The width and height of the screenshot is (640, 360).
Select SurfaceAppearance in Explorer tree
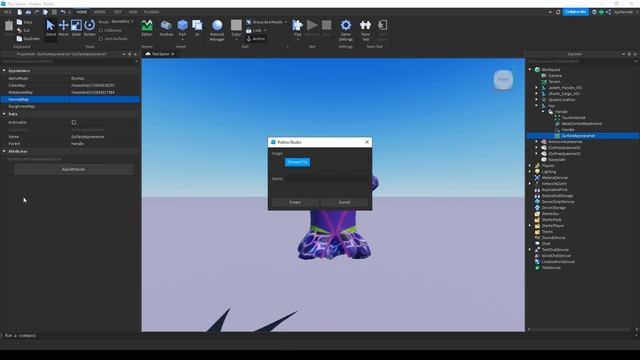coord(578,136)
